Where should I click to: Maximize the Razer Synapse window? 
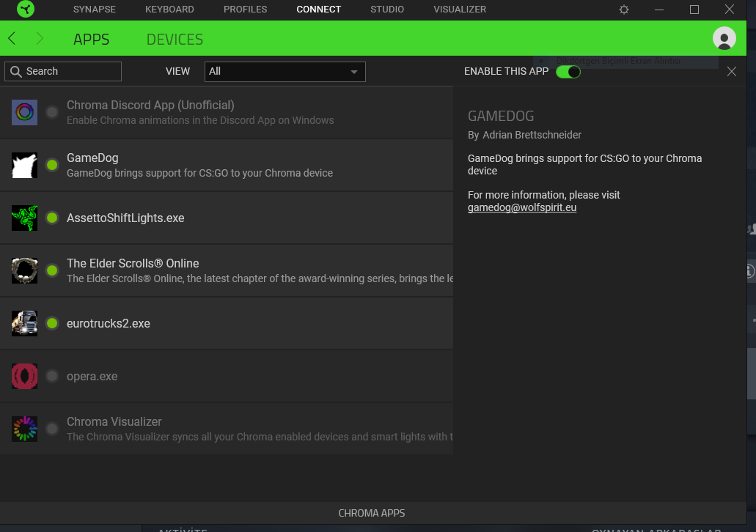(694, 10)
